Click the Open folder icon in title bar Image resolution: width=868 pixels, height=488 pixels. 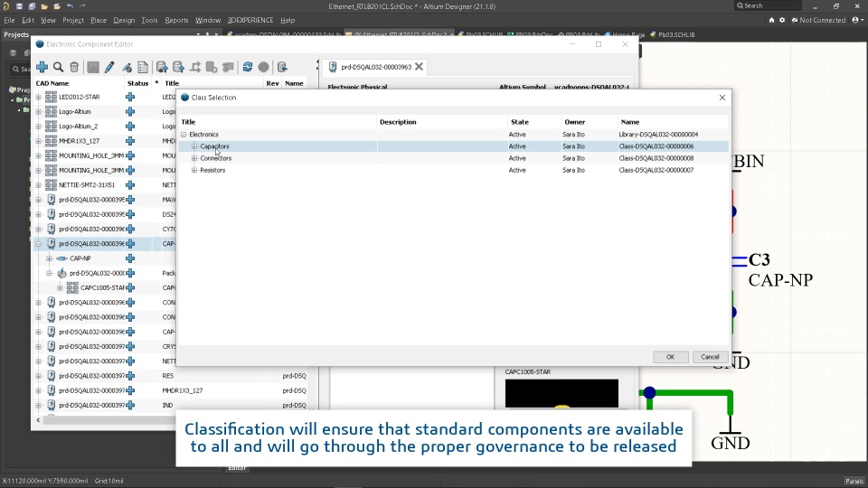(44, 6)
